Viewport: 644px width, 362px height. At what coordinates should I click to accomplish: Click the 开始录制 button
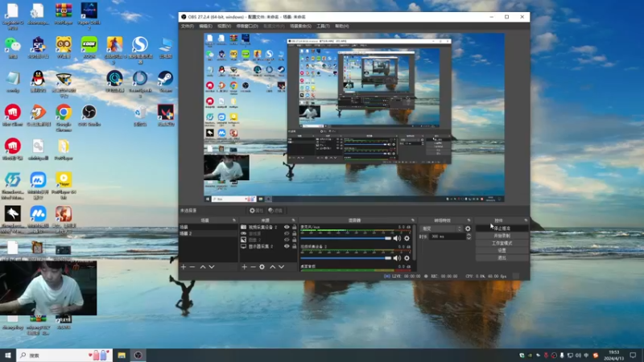pyautogui.click(x=502, y=236)
